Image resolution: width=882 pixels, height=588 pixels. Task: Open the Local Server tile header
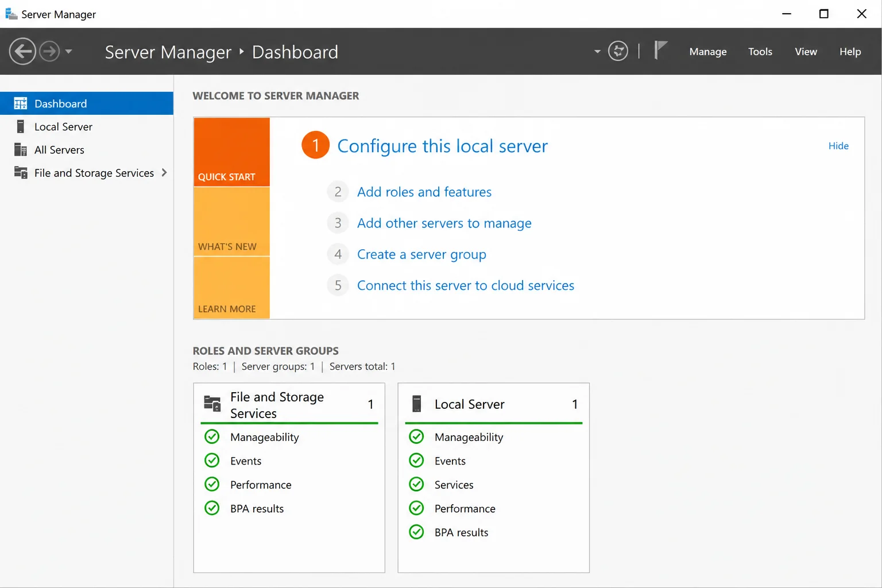click(494, 404)
